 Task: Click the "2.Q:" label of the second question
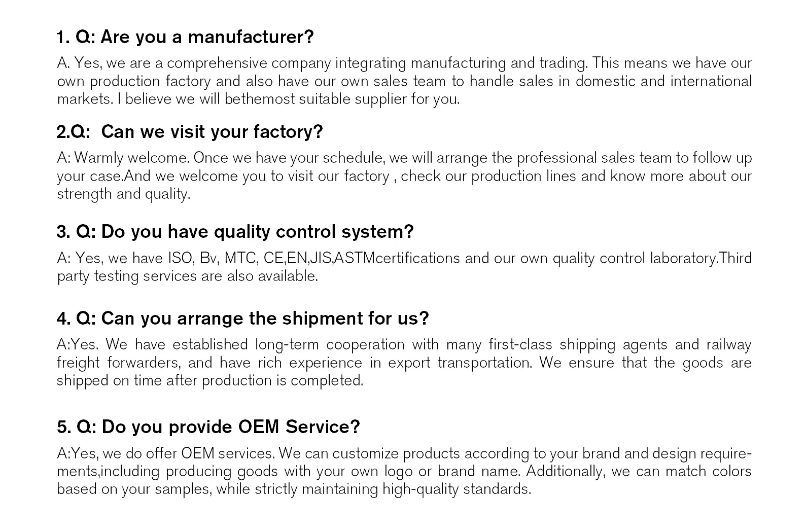pos(73,132)
